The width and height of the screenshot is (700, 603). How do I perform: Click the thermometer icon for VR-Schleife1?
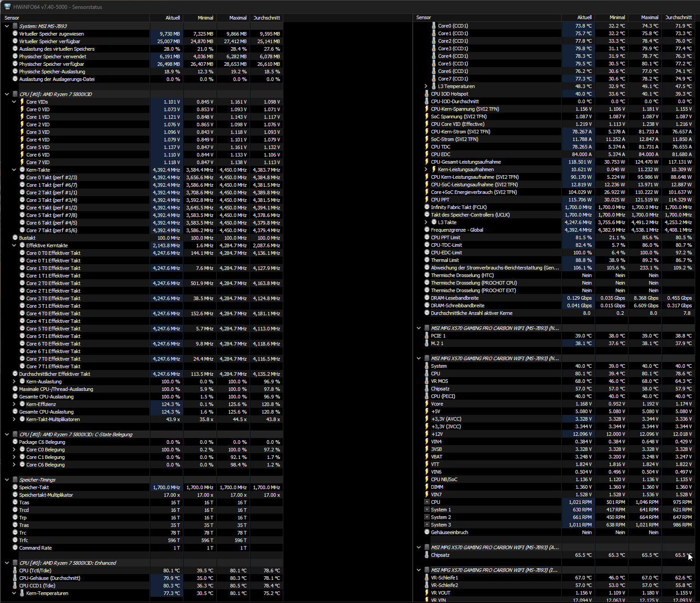click(426, 578)
